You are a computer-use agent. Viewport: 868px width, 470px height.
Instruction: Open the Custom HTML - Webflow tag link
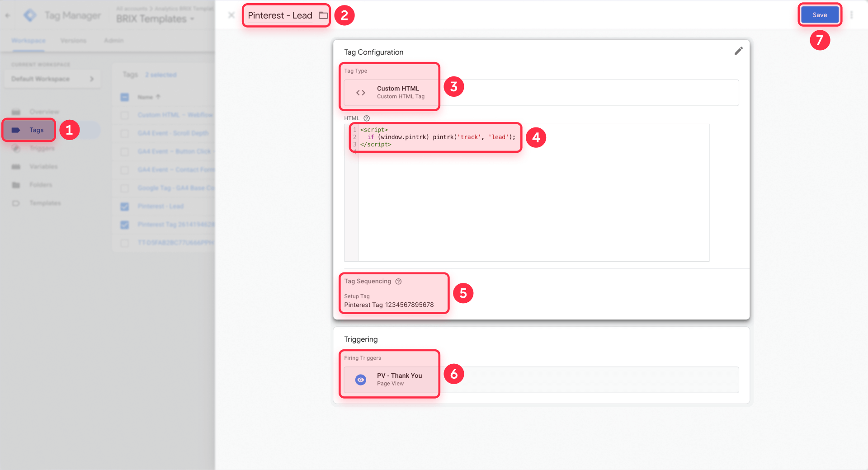175,115
